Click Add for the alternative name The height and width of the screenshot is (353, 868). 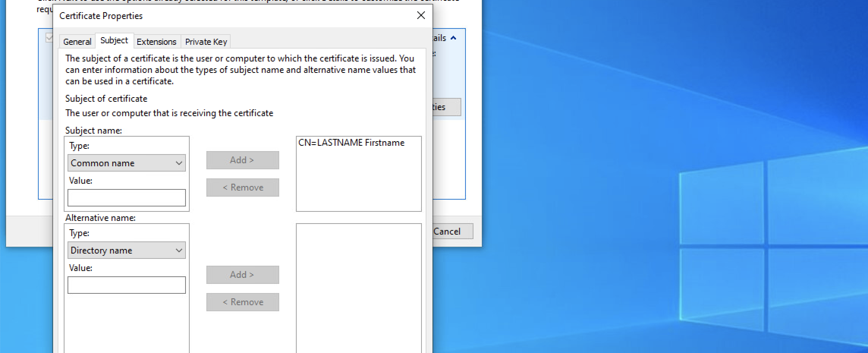(x=242, y=274)
